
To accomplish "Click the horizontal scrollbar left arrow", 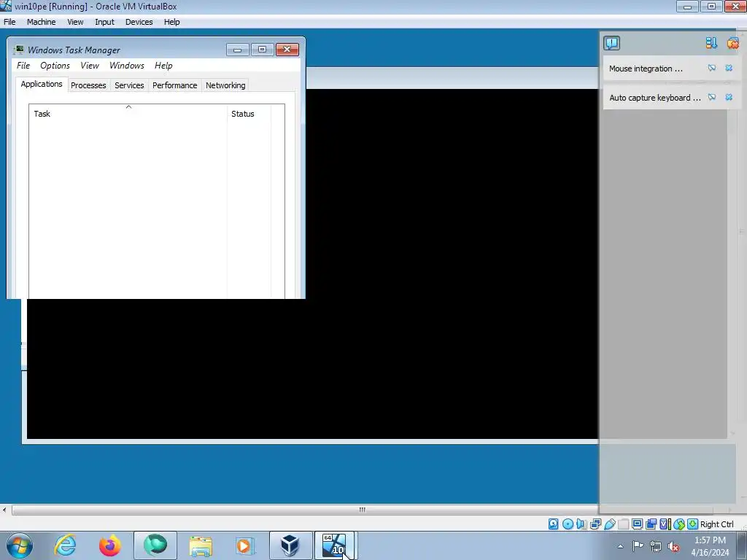I will (4, 510).
